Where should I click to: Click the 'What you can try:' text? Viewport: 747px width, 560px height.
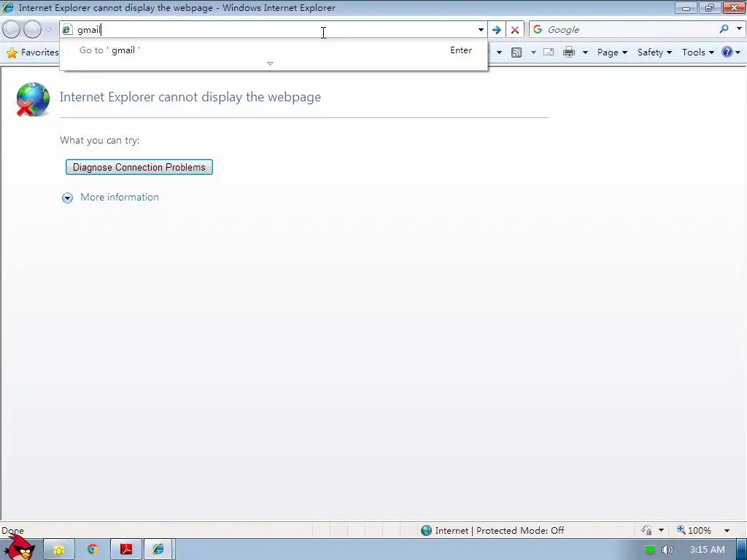point(99,141)
